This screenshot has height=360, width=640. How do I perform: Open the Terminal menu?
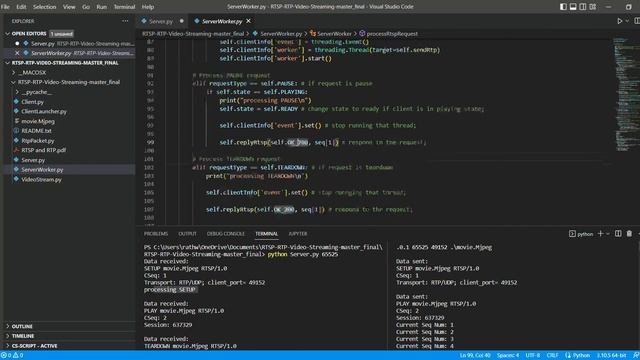(x=124, y=7)
